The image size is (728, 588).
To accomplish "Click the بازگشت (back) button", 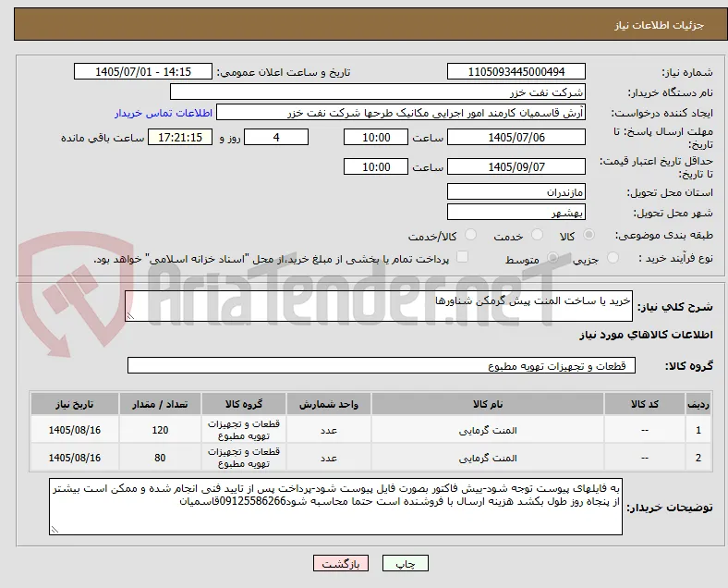I will click(341, 563).
